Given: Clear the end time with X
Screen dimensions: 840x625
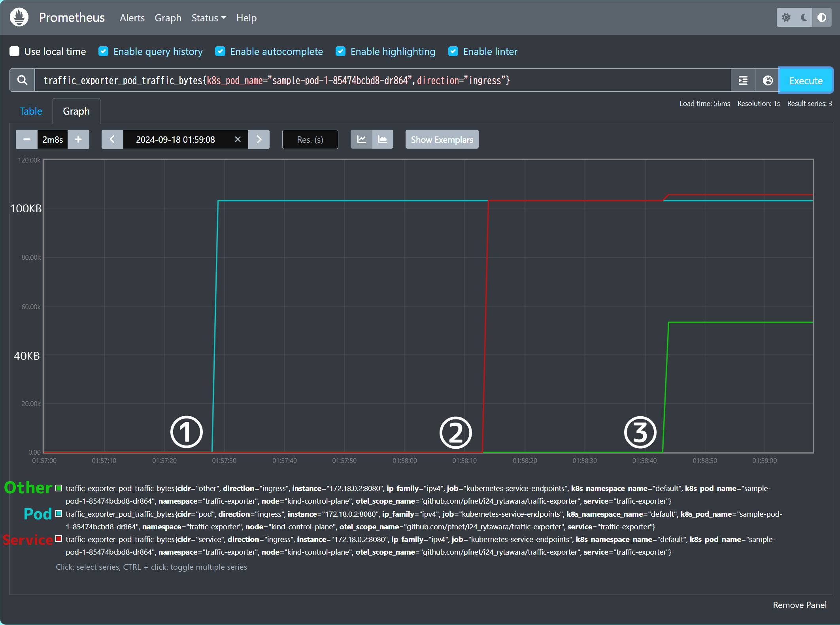Looking at the screenshot, I should click(238, 140).
